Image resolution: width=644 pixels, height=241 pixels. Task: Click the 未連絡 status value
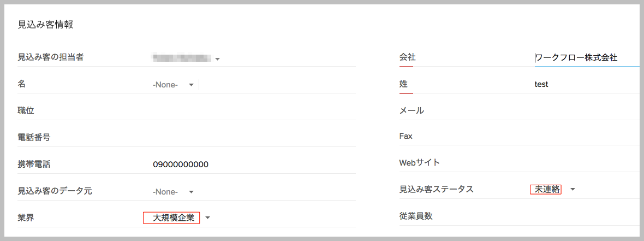(x=547, y=189)
